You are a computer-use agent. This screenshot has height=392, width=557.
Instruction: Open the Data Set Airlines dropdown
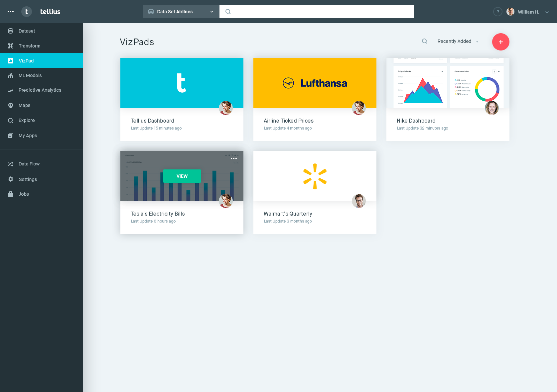pos(181,12)
